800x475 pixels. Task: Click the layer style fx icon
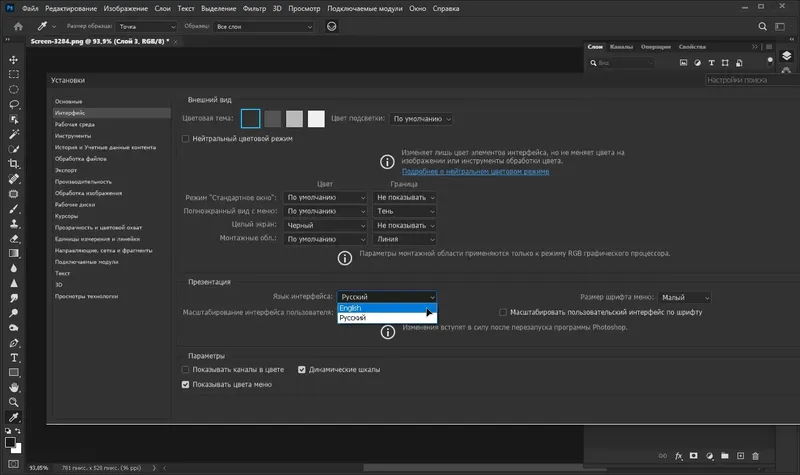pyautogui.click(x=679, y=456)
